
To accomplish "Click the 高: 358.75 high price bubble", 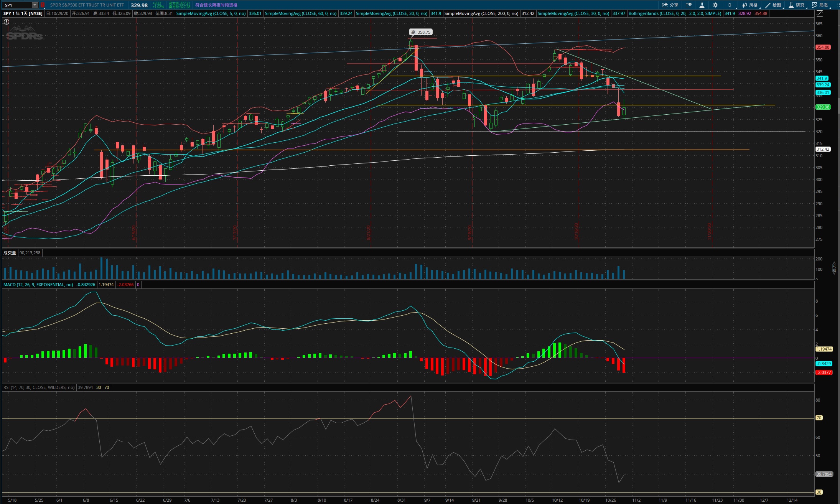I will point(421,32).
